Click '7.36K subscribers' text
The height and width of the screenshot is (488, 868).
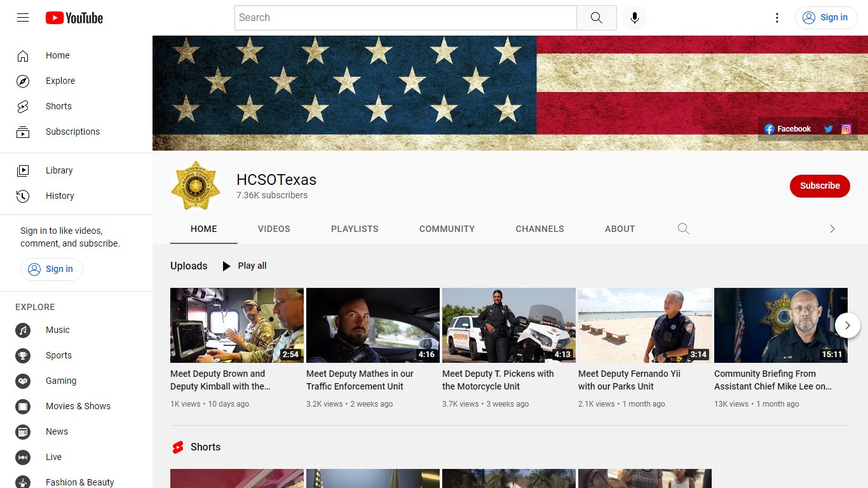272,195
